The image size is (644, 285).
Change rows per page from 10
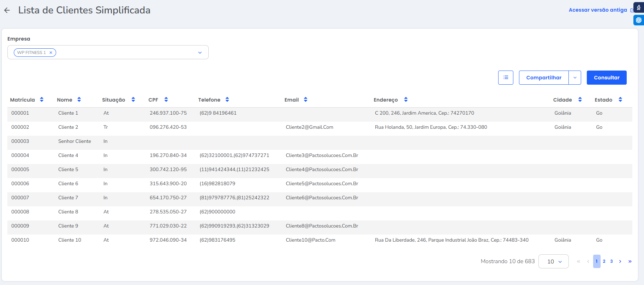[553, 261]
